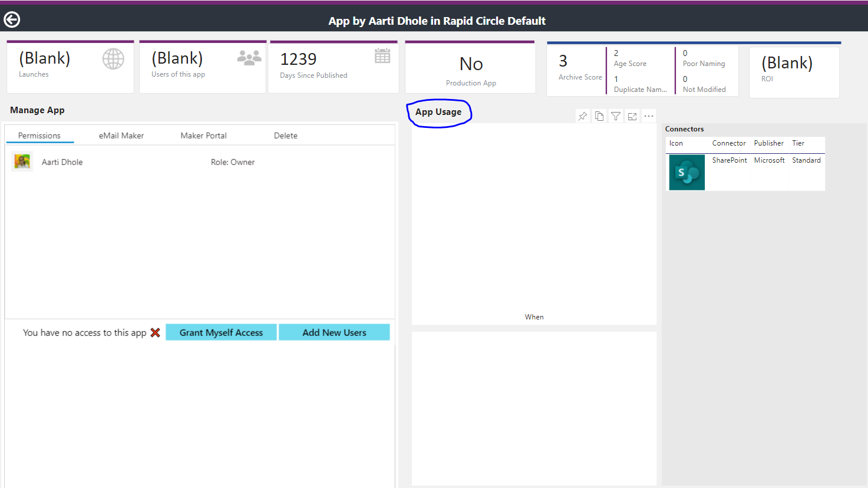Open the filter for App Usage
868x488 pixels.
[615, 116]
